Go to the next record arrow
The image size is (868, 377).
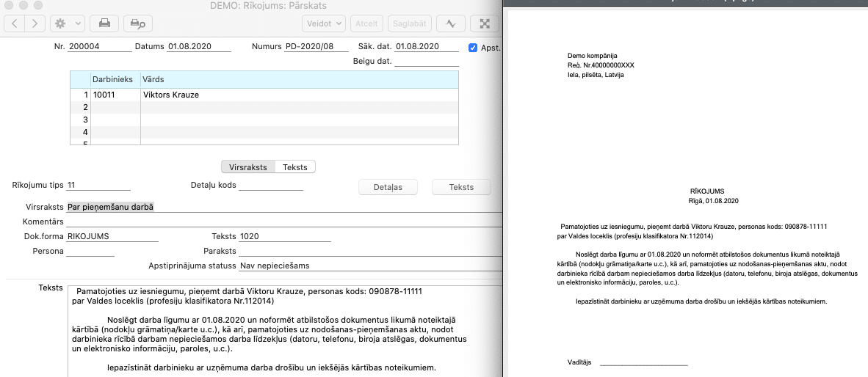point(34,23)
